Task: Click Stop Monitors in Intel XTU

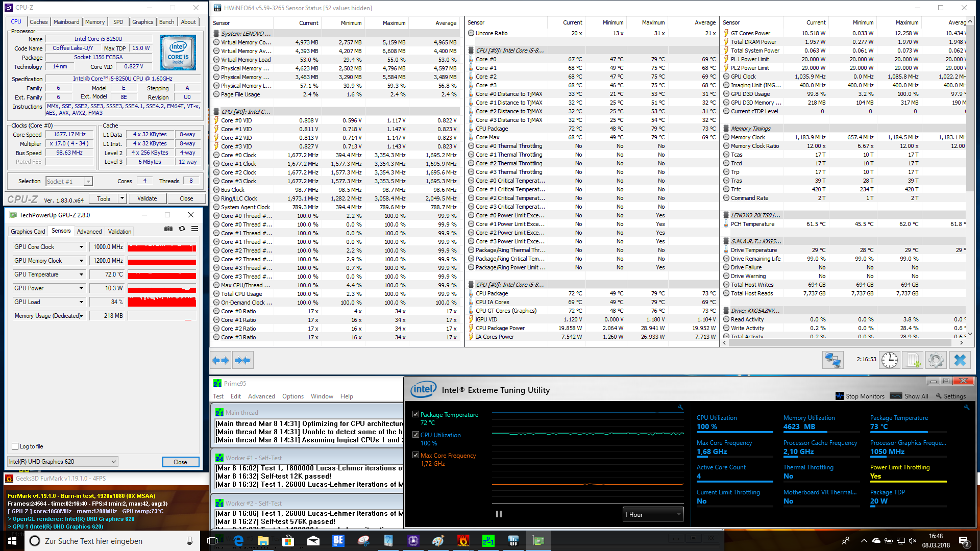Action: coord(860,396)
